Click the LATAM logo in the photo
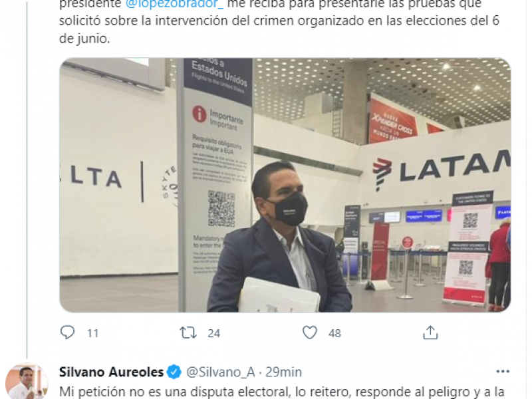Viewport: 532px width, 399px height. point(442,170)
